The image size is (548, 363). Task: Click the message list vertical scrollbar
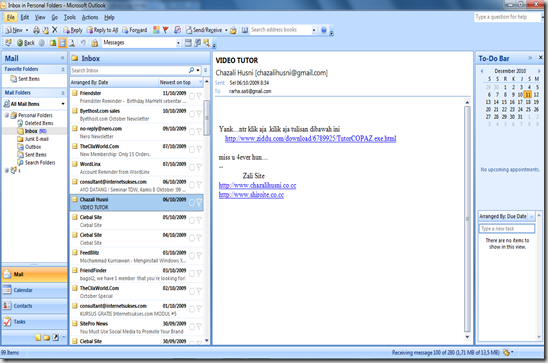207,118
